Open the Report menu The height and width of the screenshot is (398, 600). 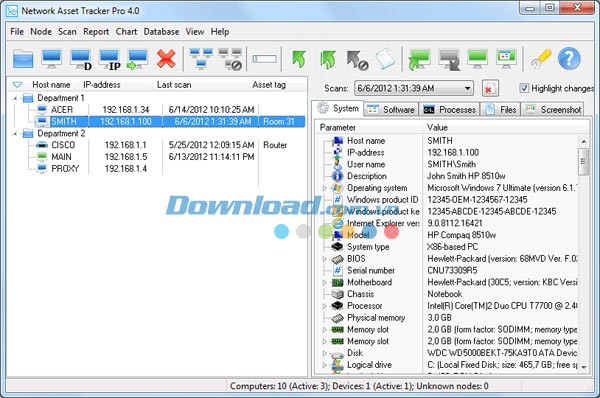click(x=96, y=32)
